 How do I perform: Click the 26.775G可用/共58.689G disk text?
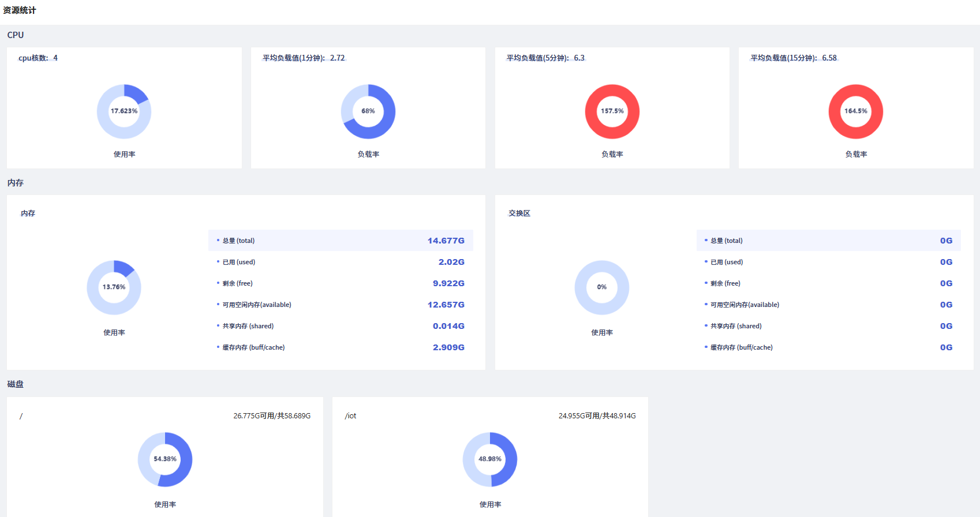[272, 416]
